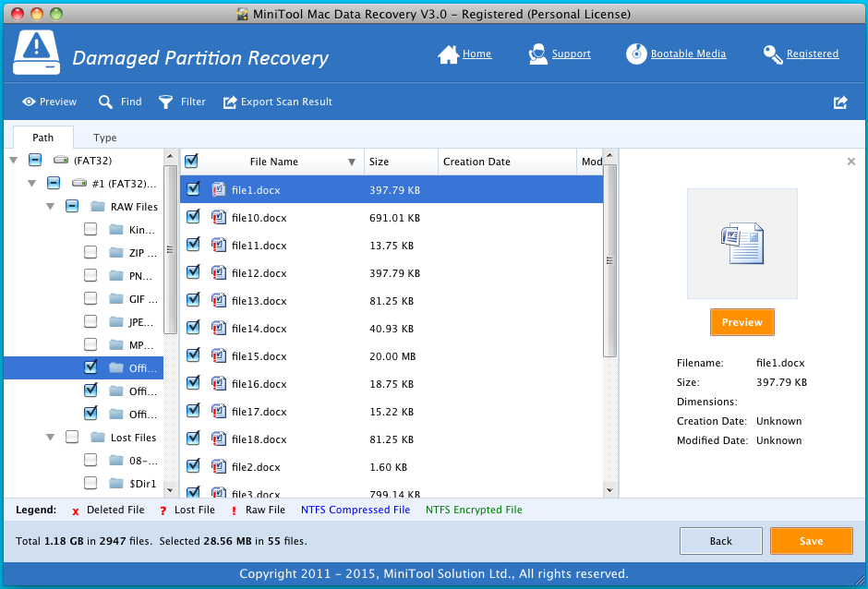Click the file list scroll-up arrow
The image size is (868, 589).
click(609, 155)
